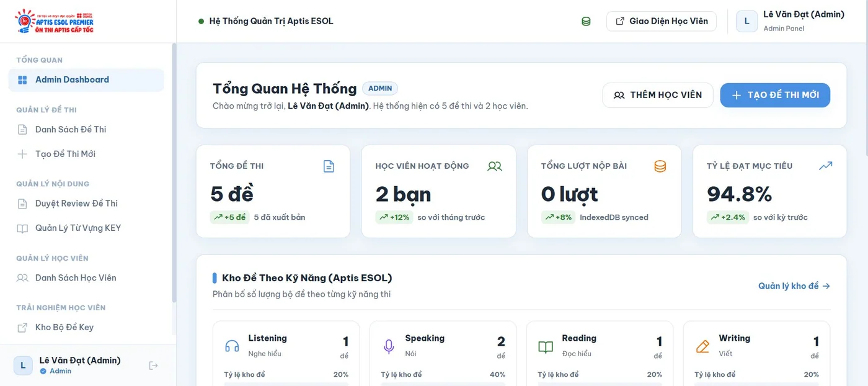The width and height of the screenshot is (868, 386).
Task: Click sidebar footer L avatar
Action: 23,366
